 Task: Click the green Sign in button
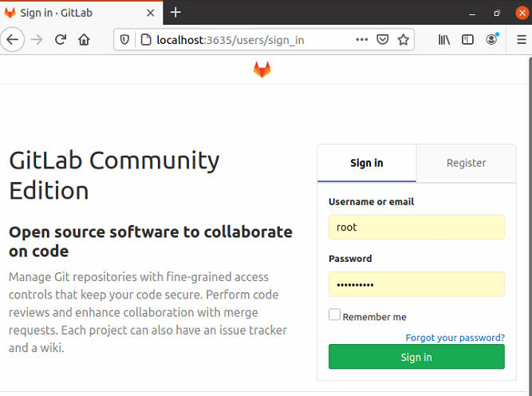[x=416, y=357]
